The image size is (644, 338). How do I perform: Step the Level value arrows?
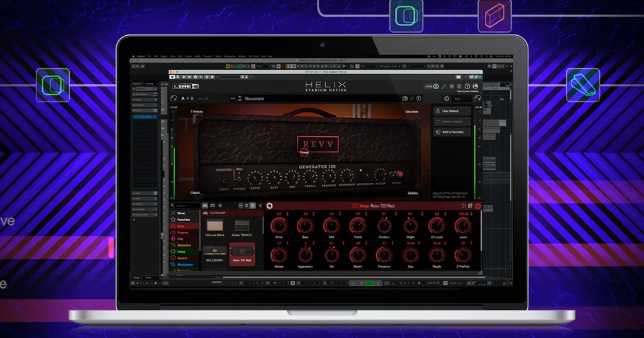click(x=472, y=214)
